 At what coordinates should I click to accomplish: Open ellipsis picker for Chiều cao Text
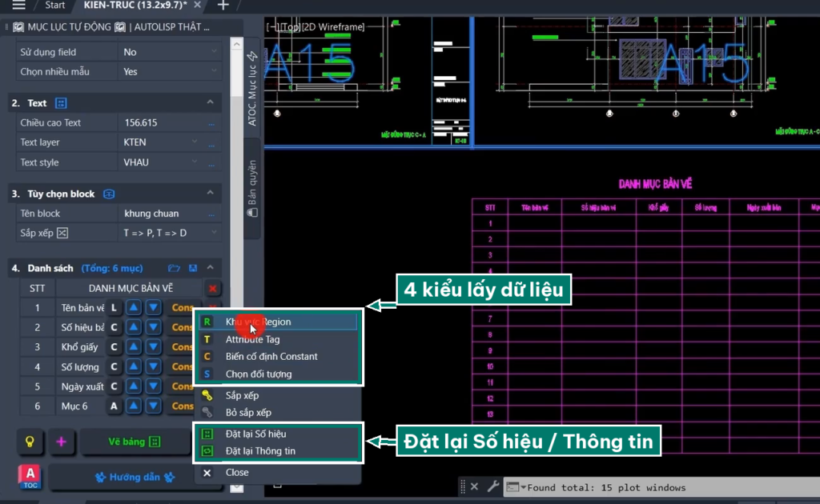pos(211,123)
